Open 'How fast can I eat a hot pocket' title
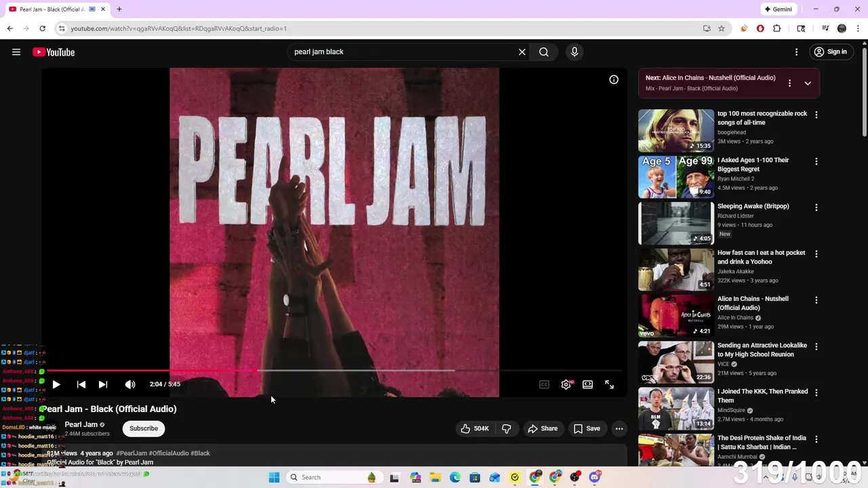 click(x=762, y=257)
